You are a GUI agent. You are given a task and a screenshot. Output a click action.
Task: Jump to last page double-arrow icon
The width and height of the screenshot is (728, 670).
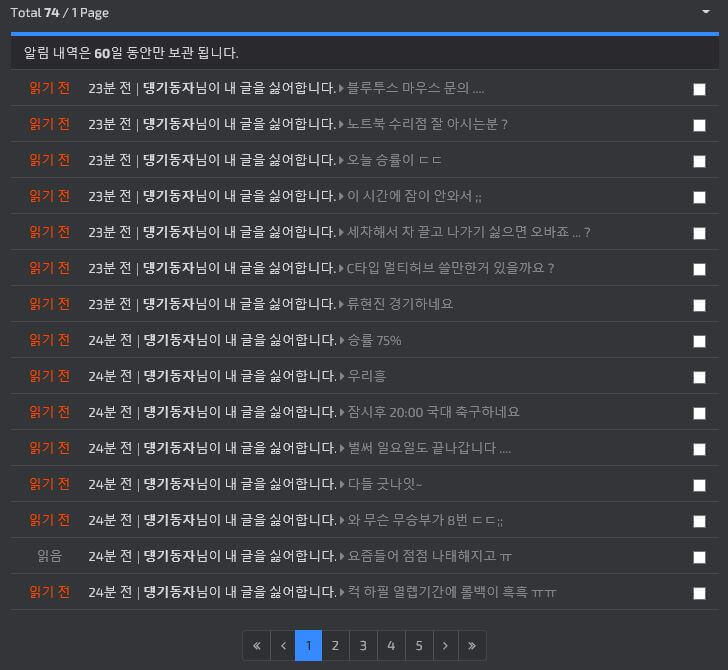coord(472,645)
